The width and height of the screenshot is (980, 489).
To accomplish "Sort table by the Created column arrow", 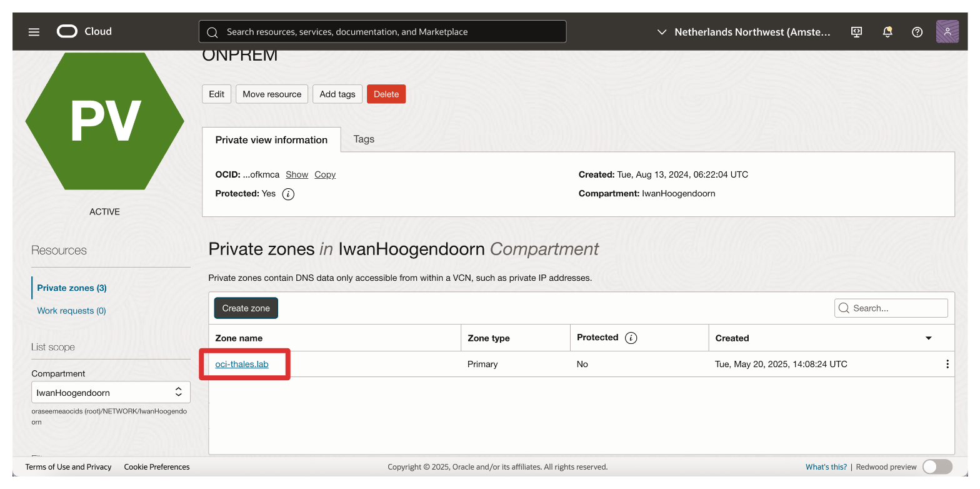I will coord(928,338).
